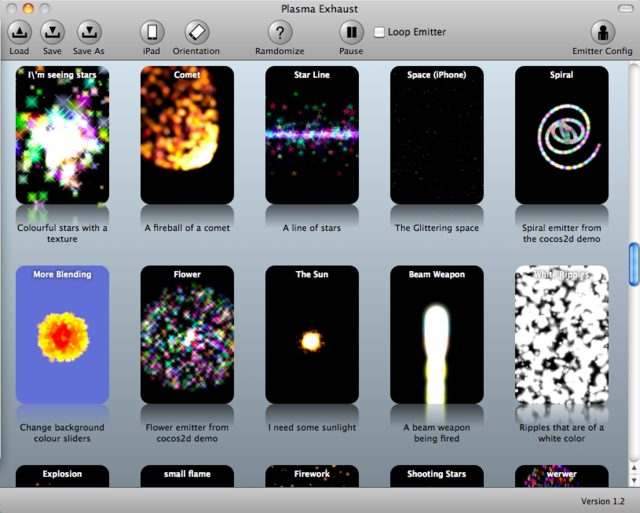This screenshot has width=640, height=513.
Task: Click the scrollbar up arrow
Action: (634, 468)
